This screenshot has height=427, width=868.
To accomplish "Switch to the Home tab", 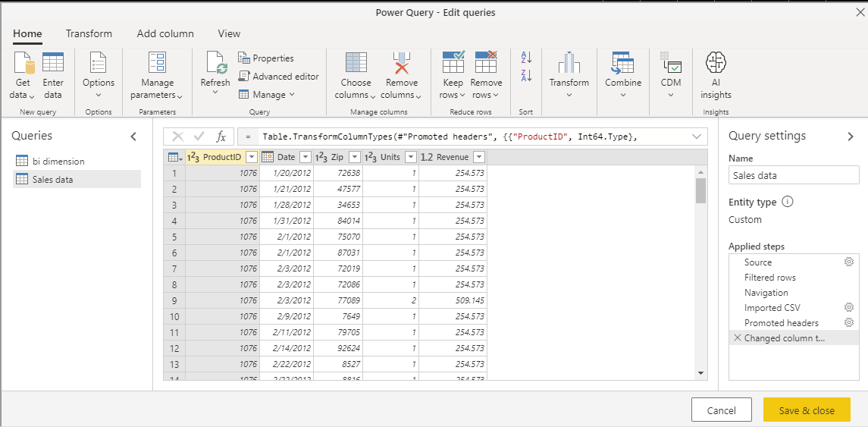I will point(28,34).
